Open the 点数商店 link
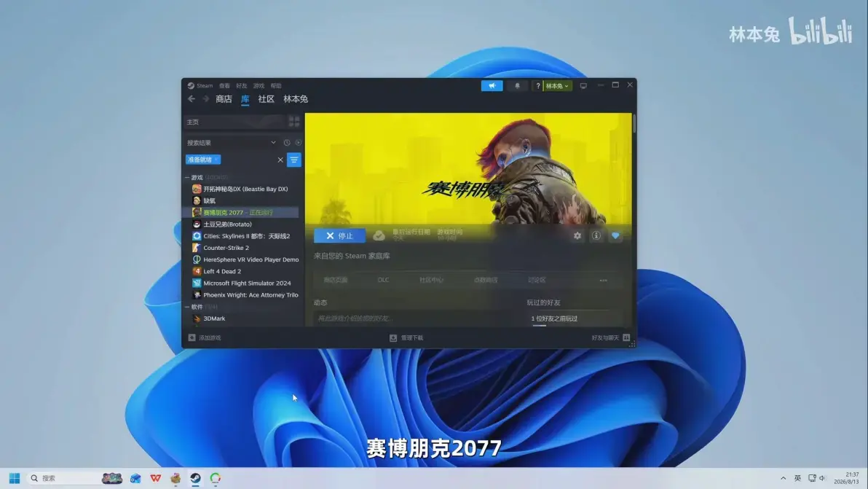 tap(486, 281)
